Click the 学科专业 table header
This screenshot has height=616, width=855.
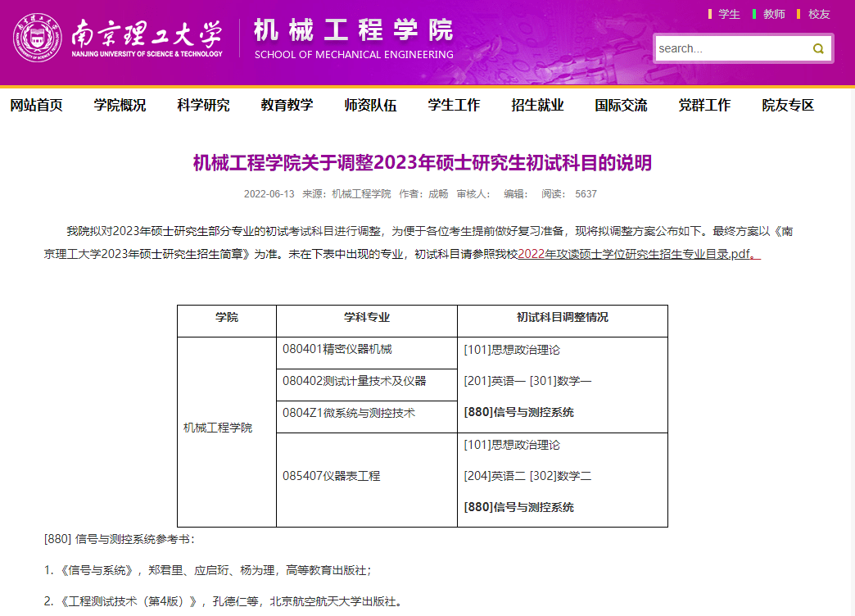(x=367, y=318)
